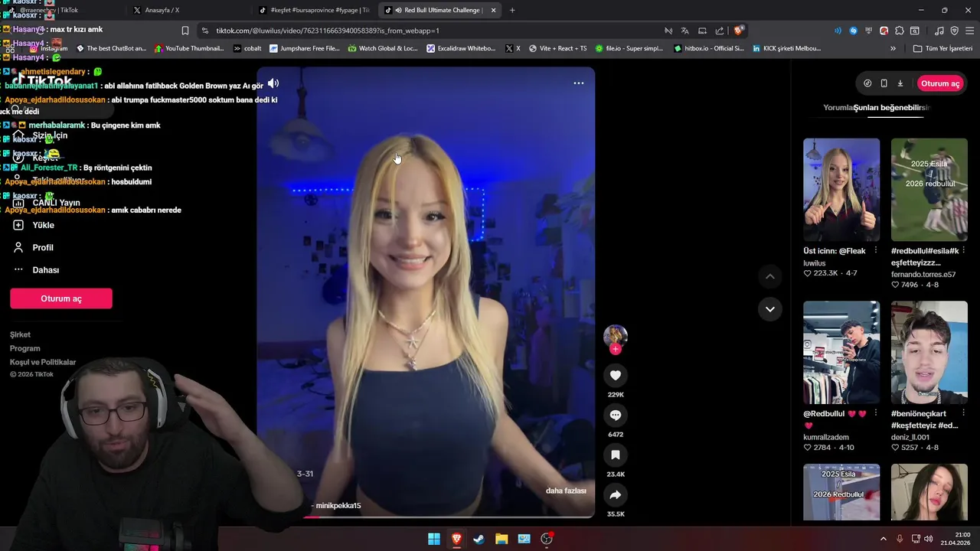Open the 'Üst icinn: @Fleak' video thumbnail

point(841,190)
